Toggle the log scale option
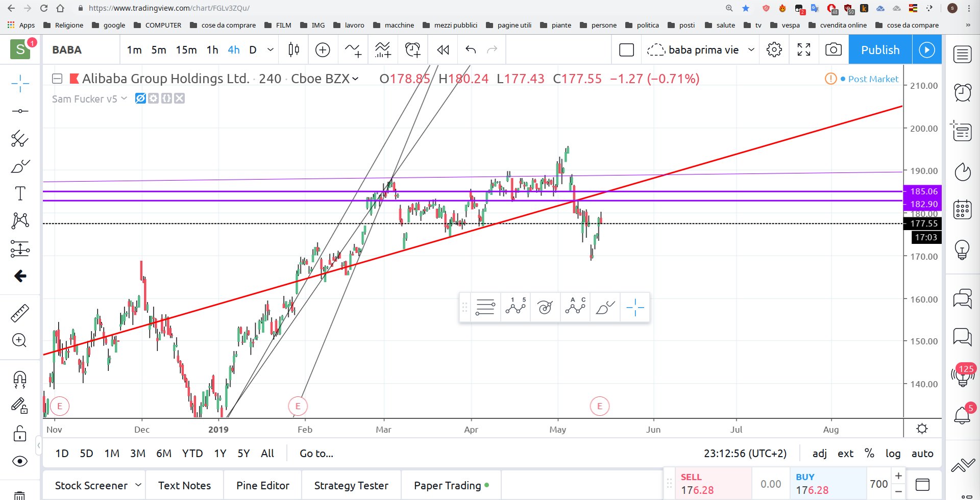Image resolution: width=980 pixels, height=500 pixels. pos(893,453)
